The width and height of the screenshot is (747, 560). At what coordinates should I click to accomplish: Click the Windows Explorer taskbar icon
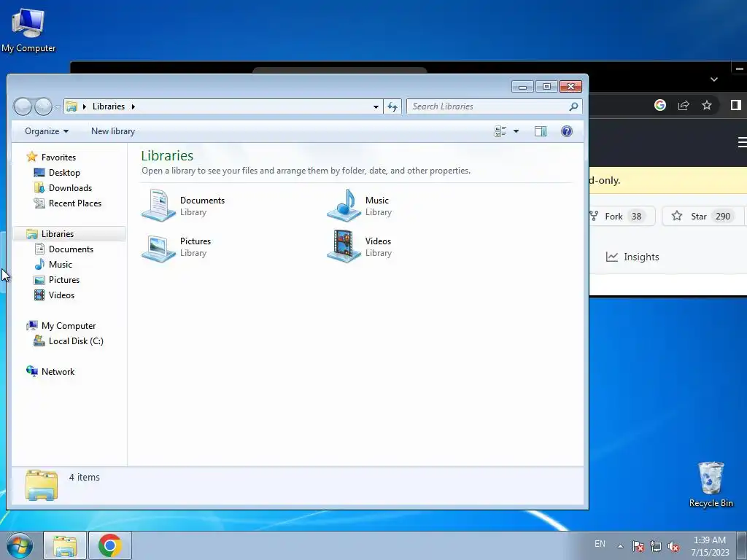(x=65, y=545)
